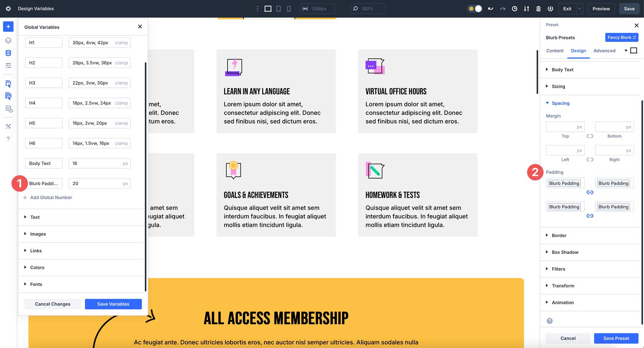The height and width of the screenshot is (348, 644).
Task: Expand the Images variables section
Action: [81, 234]
